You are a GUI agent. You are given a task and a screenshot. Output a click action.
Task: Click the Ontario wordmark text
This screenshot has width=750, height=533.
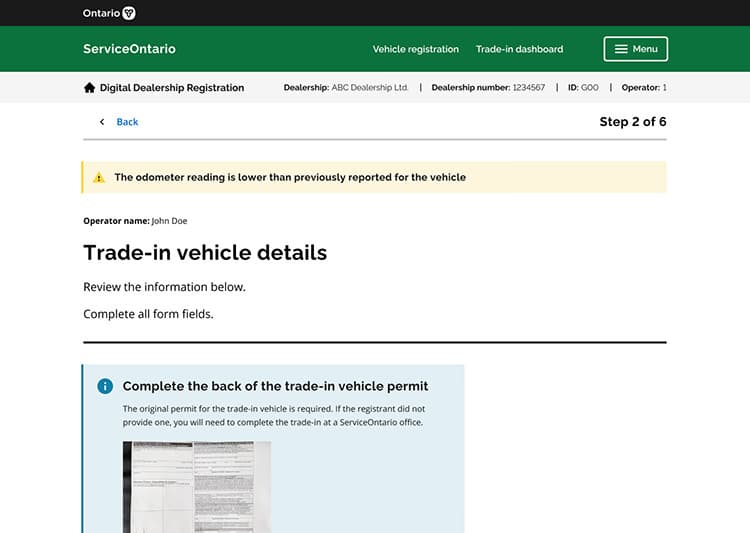[101, 13]
